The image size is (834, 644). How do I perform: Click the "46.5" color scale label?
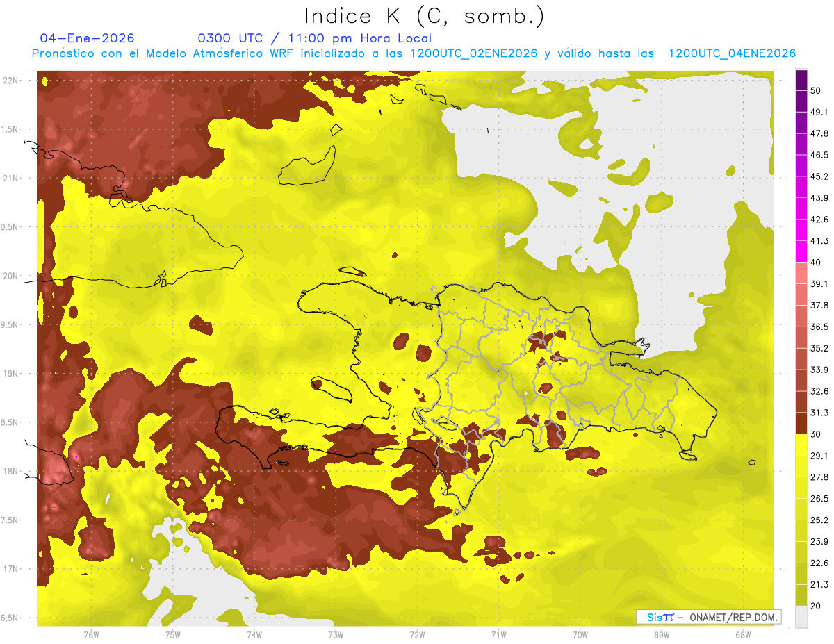(x=819, y=155)
